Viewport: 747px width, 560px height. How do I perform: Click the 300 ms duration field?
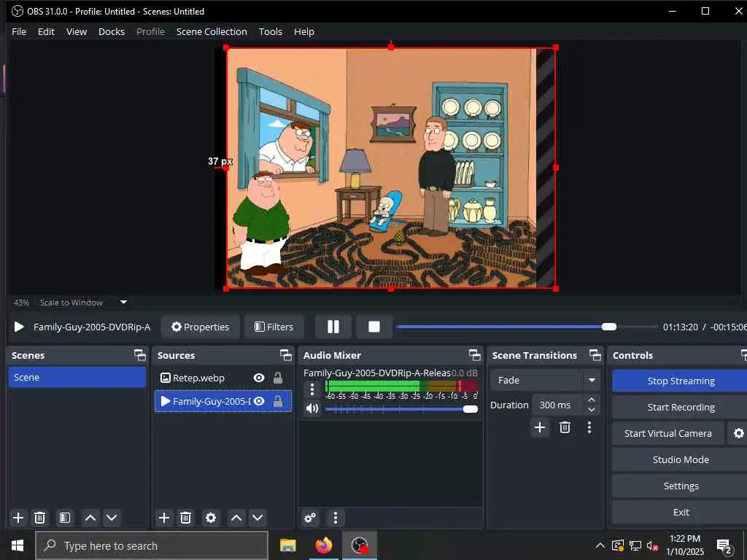[x=557, y=405]
